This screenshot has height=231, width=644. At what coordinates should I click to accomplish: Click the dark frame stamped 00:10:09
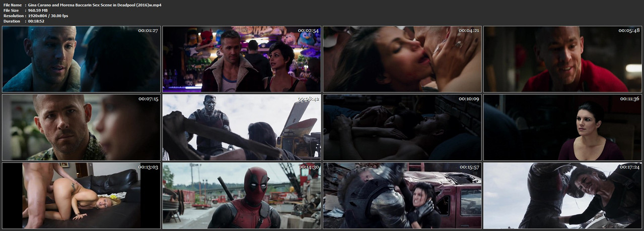click(x=402, y=128)
